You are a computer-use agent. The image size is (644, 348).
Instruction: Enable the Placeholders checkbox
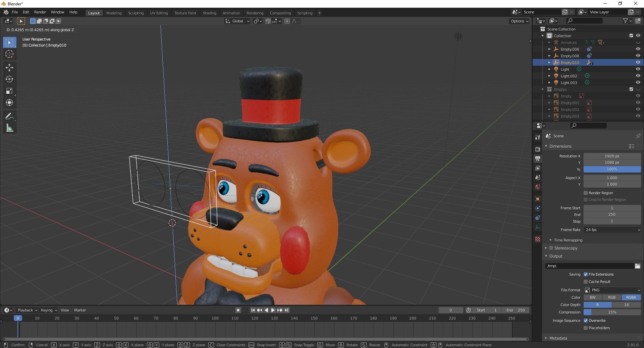coord(586,328)
